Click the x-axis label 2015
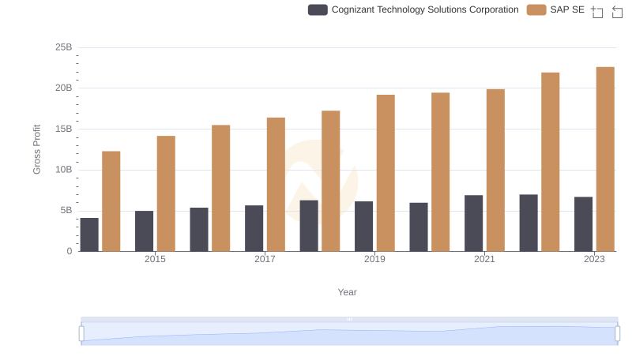 (155, 259)
